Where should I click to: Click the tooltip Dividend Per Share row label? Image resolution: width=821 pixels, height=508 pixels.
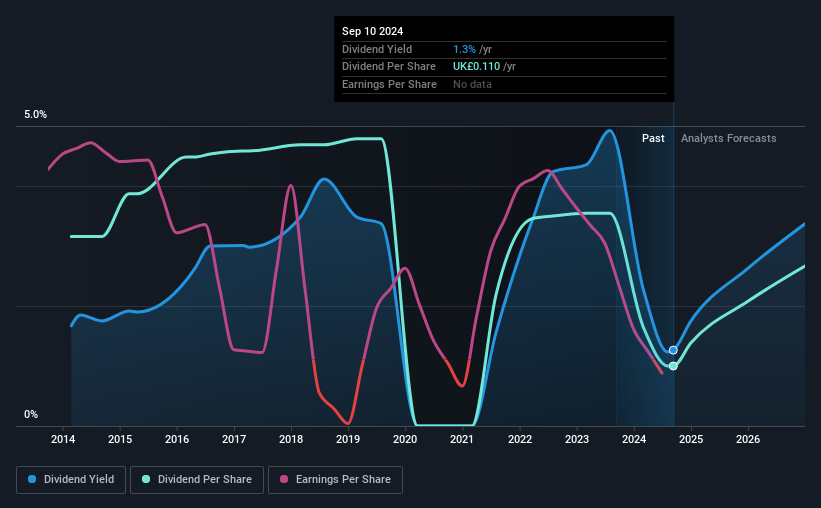[389, 67]
